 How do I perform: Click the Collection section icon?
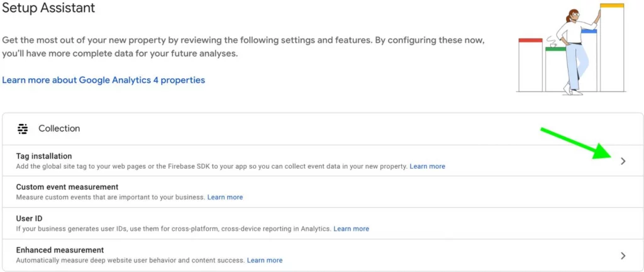[23, 129]
